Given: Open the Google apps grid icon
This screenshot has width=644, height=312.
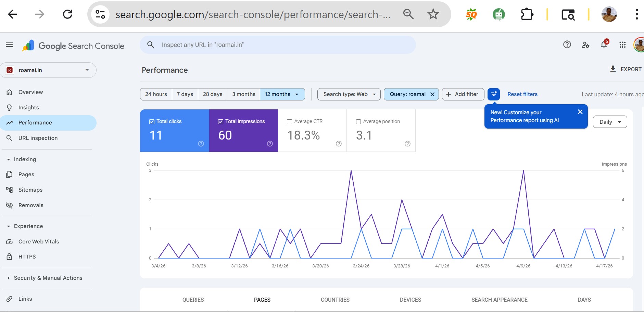Looking at the screenshot, I should (x=622, y=45).
